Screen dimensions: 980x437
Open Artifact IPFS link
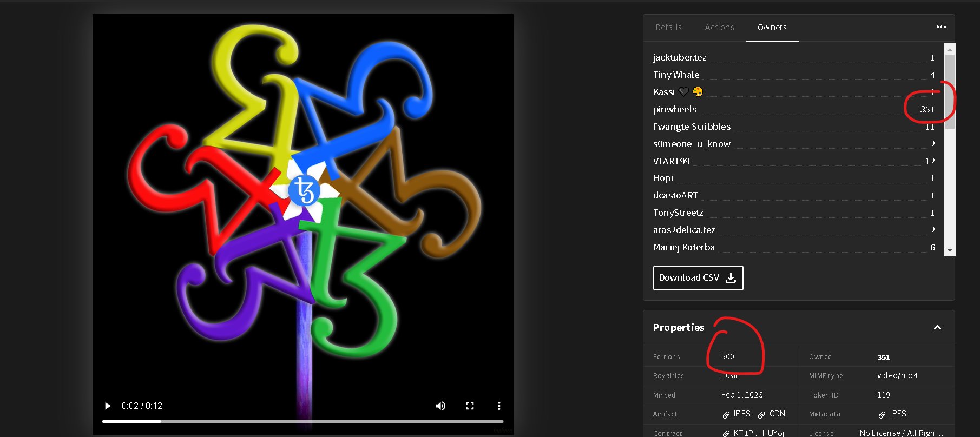pos(736,414)
